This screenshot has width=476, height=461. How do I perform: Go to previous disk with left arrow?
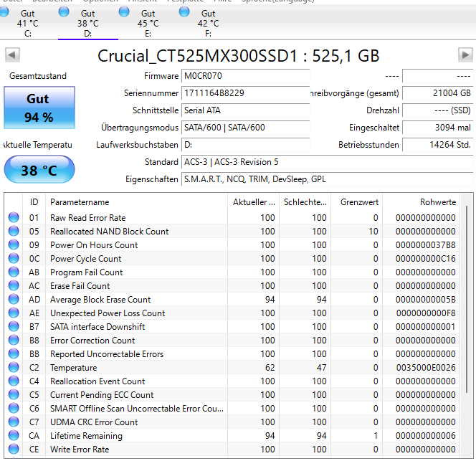(12, 55)
